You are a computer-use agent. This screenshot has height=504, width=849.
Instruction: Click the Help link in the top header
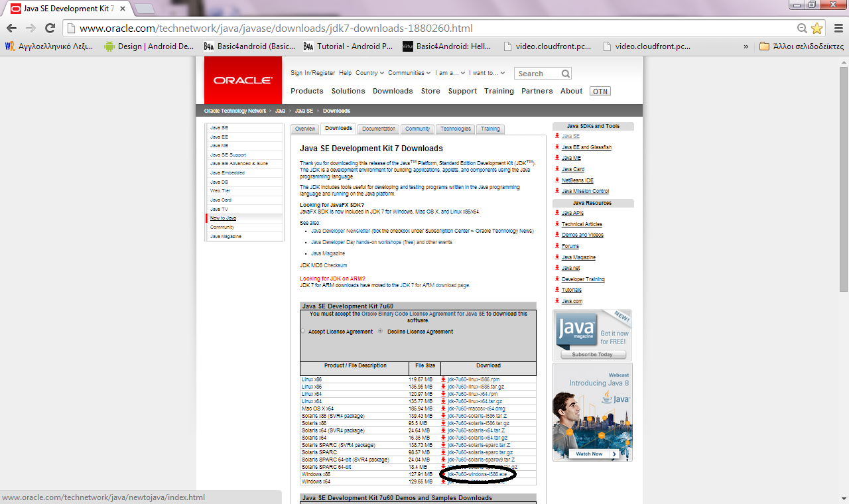coord(346,73)
